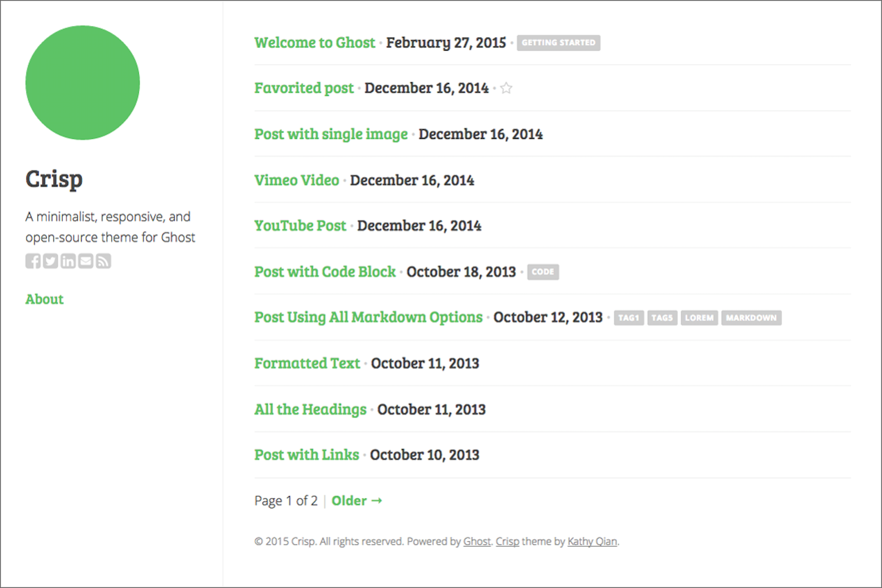This screenshot has height=588, width=882.
Task: Click the October 12, 2013 date
Action: click(548, 318)
